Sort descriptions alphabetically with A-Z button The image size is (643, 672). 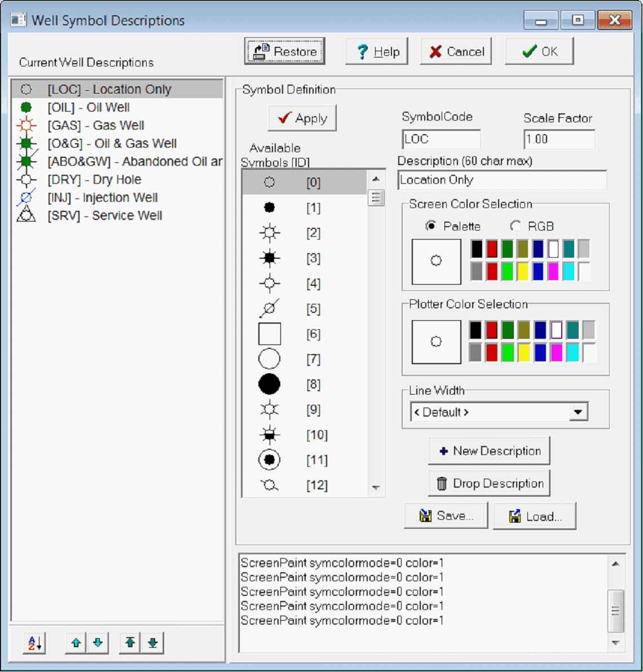tap(34, 643)
